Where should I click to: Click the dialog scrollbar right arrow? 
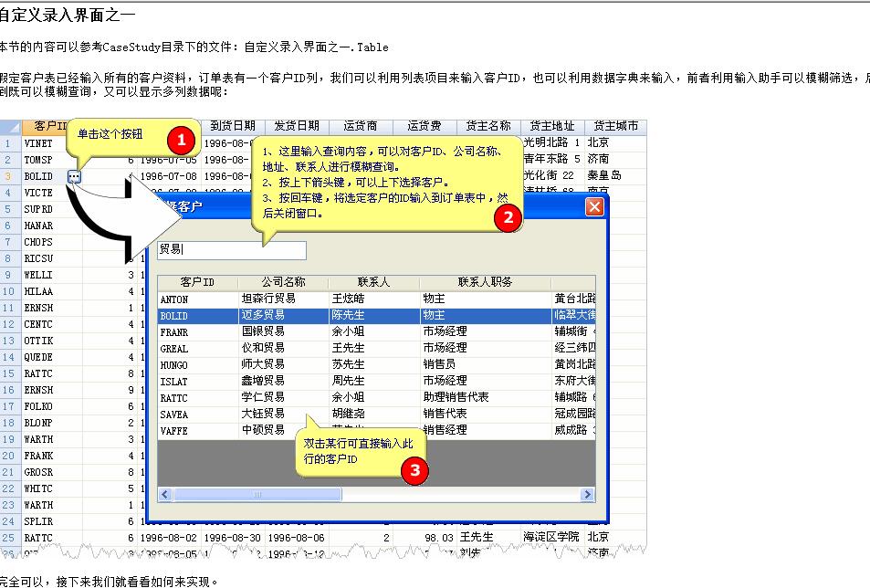(587, 494)
